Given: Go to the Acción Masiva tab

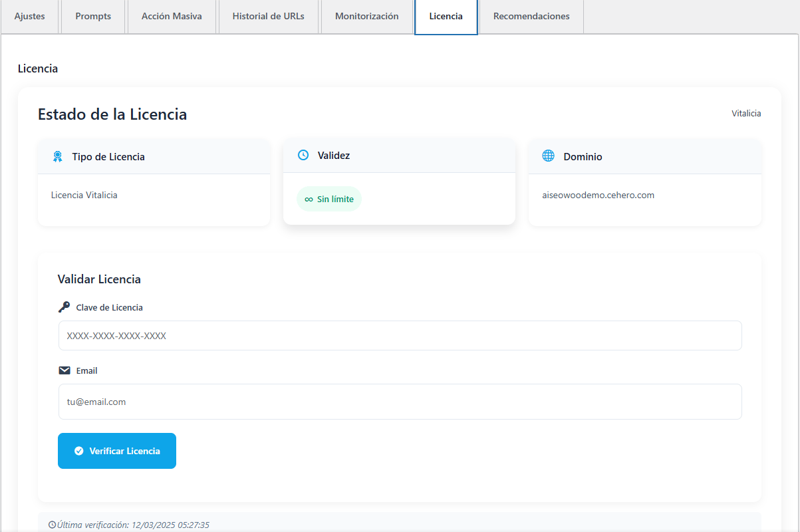Looking at the screenshot, I should [x=172, y=16].
